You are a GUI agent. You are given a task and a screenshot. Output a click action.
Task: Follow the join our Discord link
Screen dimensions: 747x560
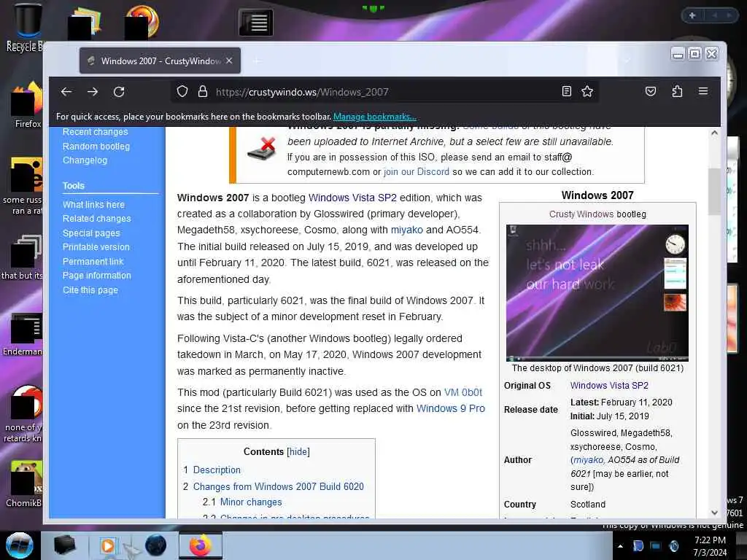coord(417,172)
